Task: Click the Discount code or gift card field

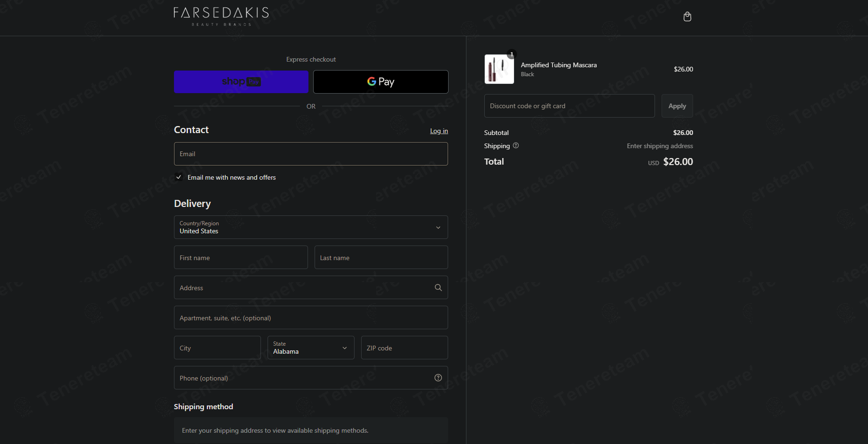Action: pos(569,106)
